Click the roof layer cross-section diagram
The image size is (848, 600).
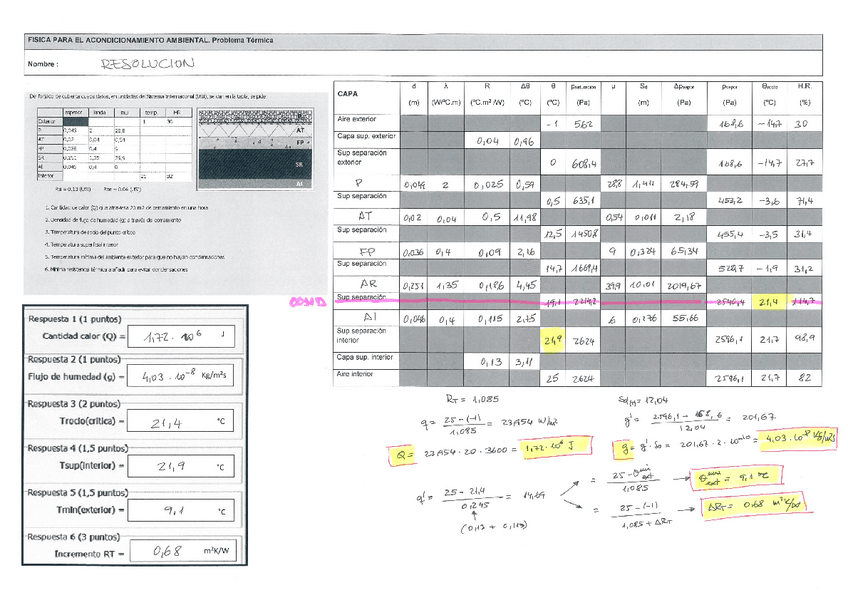click(x=263, y=151)
